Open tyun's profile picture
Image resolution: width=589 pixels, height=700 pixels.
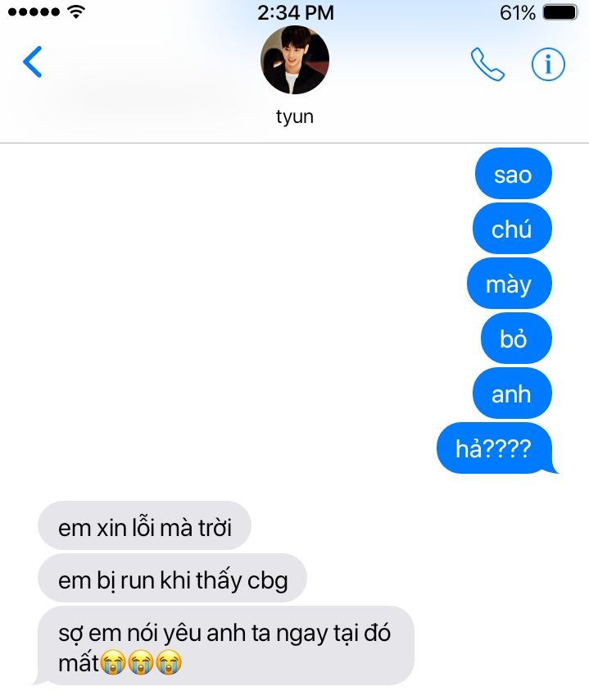pos(295,60)
